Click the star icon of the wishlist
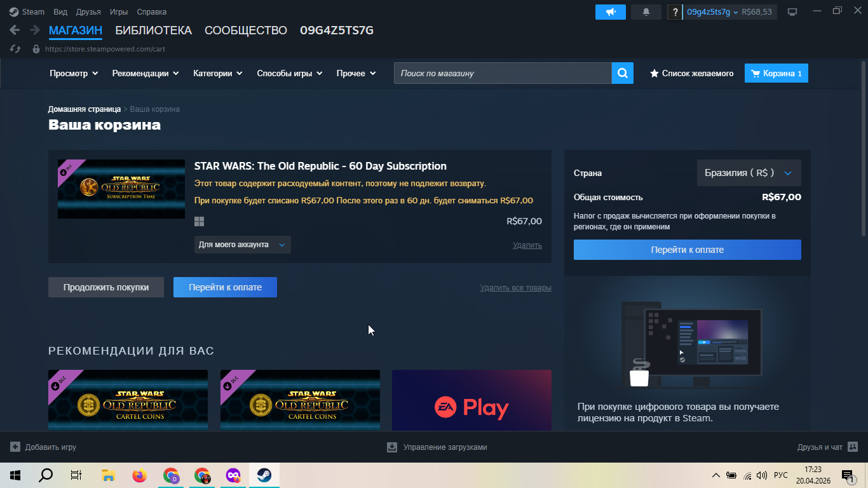This screenshot has height=488, width=868. (654, 74)
